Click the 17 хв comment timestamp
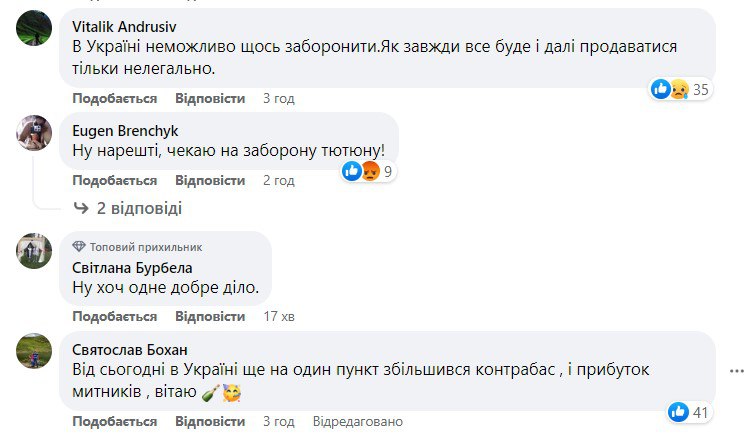Screen dimensions: 752x433 point(279,317)
